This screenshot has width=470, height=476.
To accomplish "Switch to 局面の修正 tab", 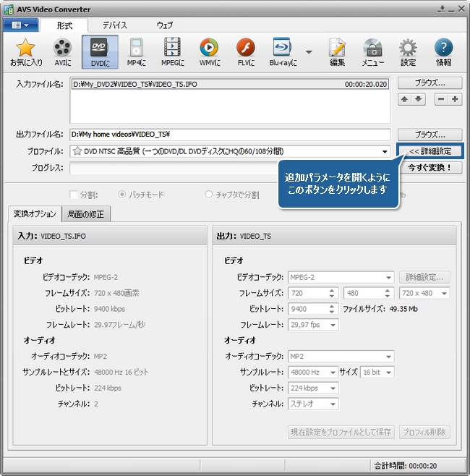I will pyautogui.click(x=86, y=214).
